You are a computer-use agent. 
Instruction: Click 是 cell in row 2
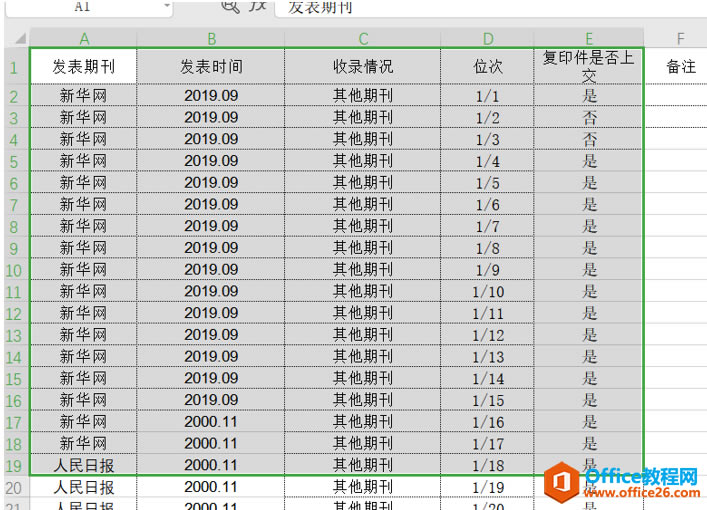click(x=588, y=95)
